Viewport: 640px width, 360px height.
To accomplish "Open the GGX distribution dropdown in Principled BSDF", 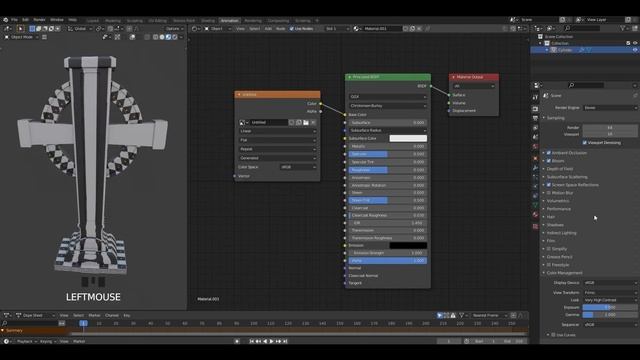I will click(x=388, y=97).
